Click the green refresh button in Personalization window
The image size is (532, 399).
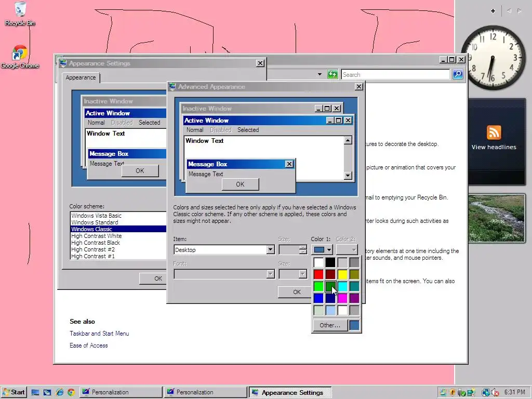click(x=332, y=74)
